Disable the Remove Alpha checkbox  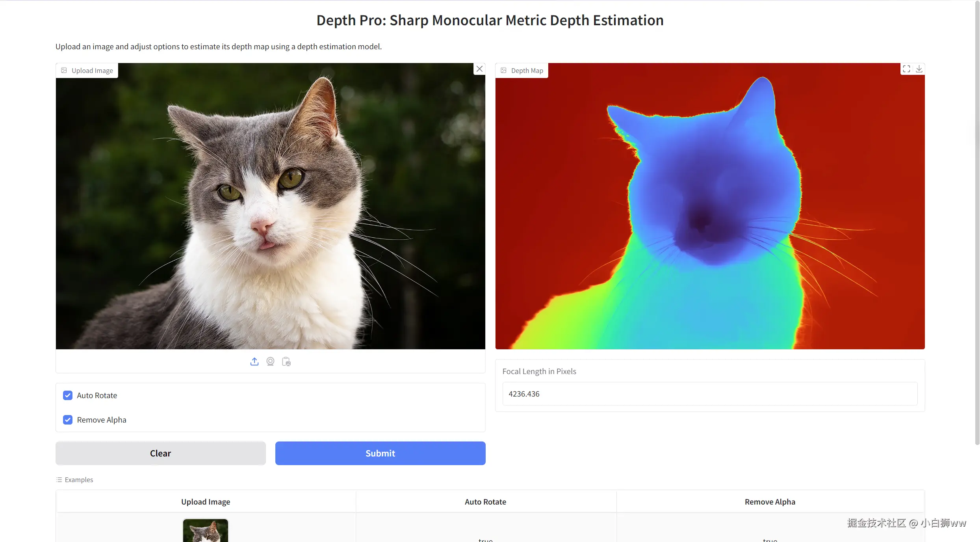coord(68,420)
